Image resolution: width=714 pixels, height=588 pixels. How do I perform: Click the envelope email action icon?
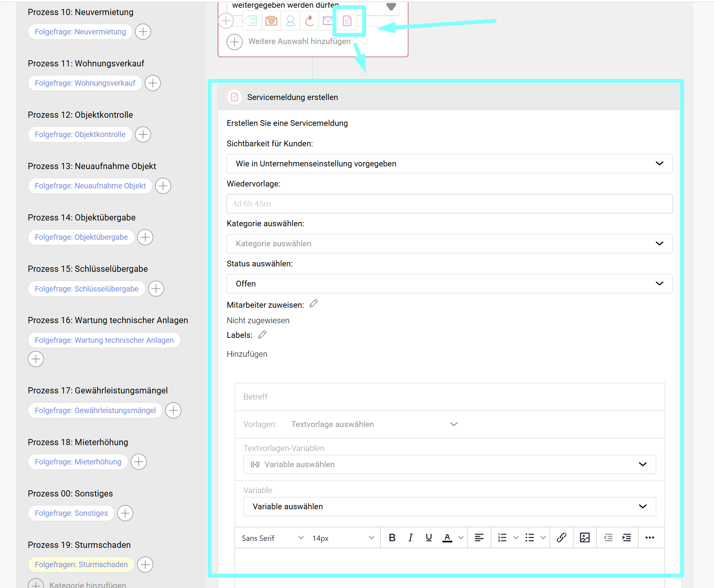[x=328, y=21]
